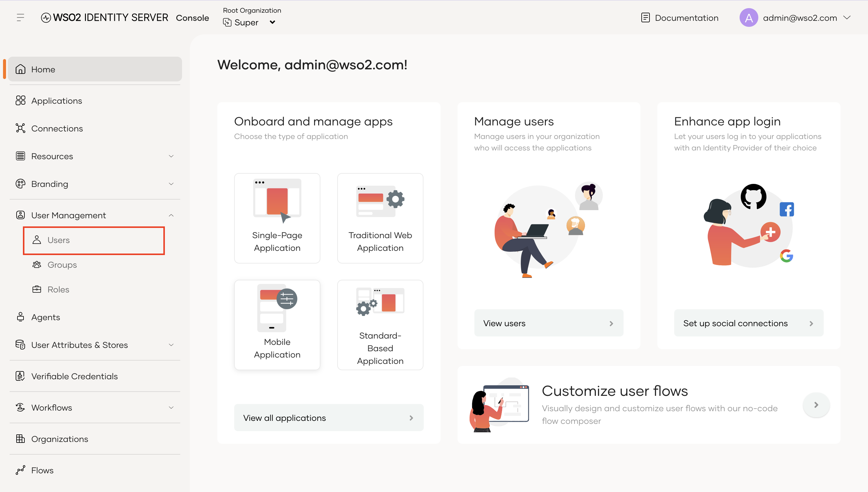Screen dimensions: 868x492
Task: Click the User Attributes & Stores database icon
Action: coord(20,345)
